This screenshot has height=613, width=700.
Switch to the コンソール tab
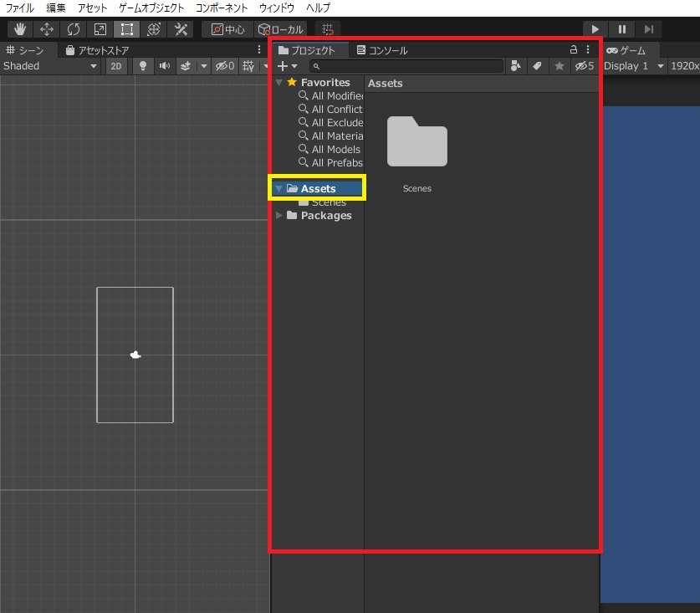pyautogui.click(x=382, y=50)
